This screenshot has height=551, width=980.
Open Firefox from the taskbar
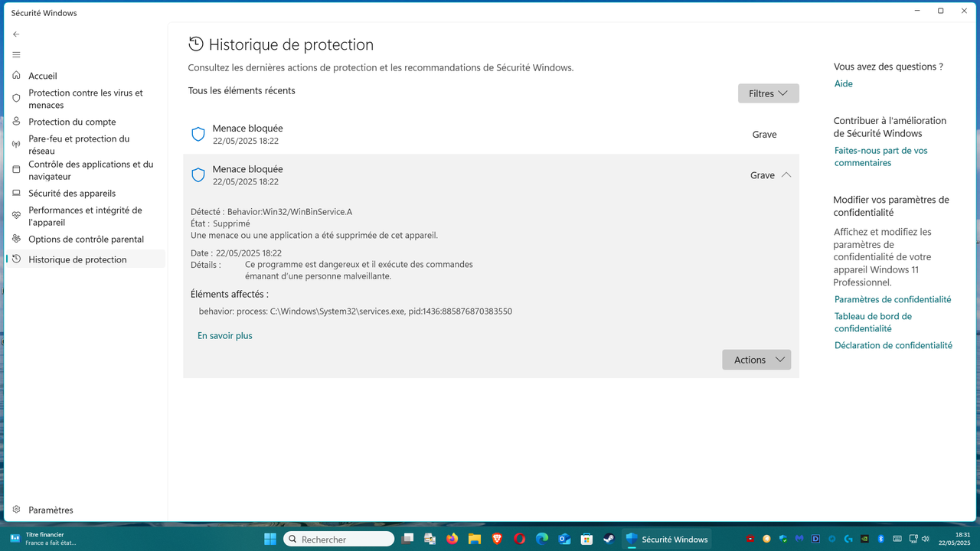click(x=452, y=539)
